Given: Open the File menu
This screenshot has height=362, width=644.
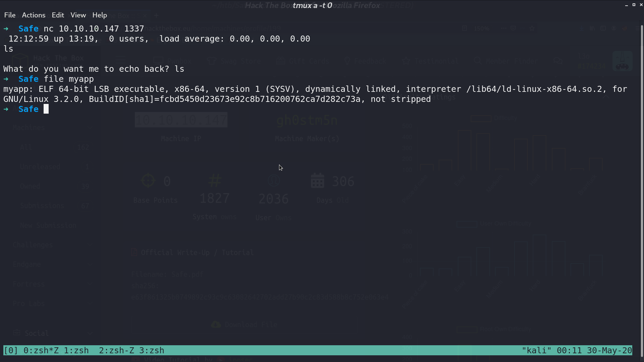Looking at the screenshot, I should click(10, 15).
